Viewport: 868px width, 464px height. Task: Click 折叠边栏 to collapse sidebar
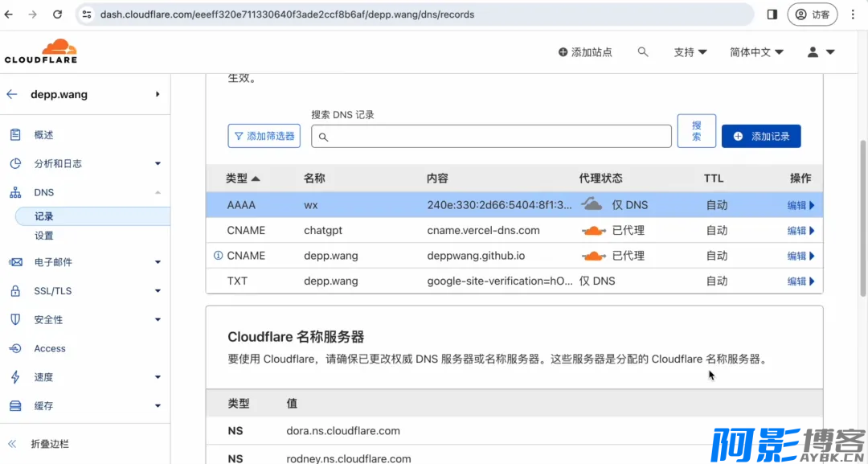[50, 444]
